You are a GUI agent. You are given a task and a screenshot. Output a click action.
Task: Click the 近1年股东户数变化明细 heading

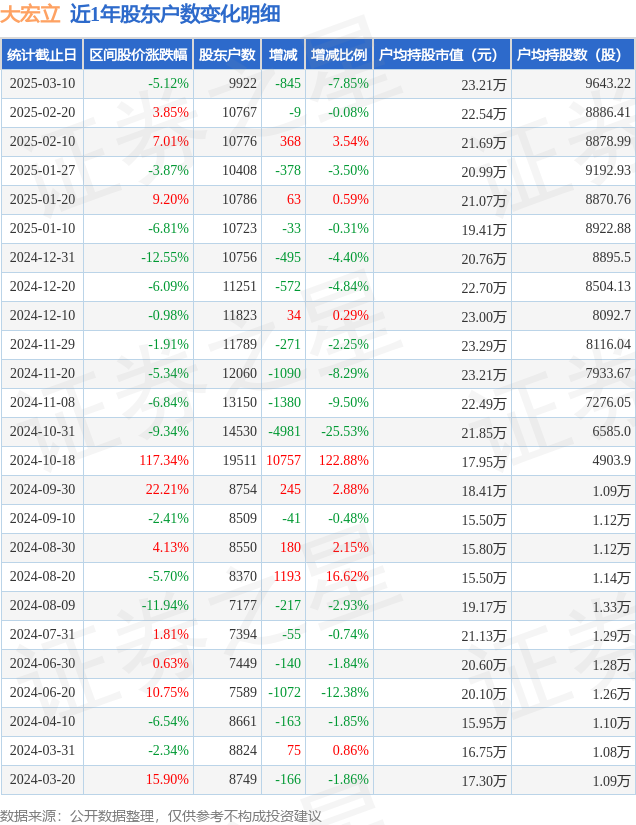tap(175, 14)
